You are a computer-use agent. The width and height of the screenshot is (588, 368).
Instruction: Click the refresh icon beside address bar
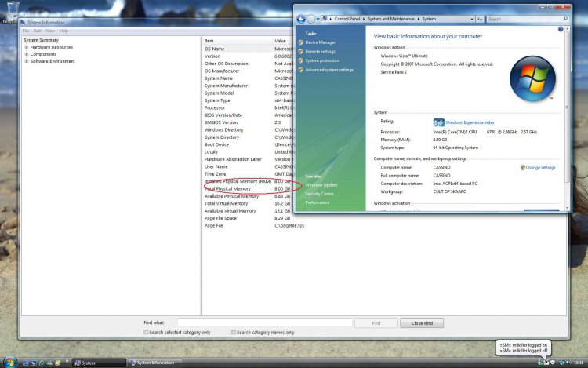[x=480, y=19]
